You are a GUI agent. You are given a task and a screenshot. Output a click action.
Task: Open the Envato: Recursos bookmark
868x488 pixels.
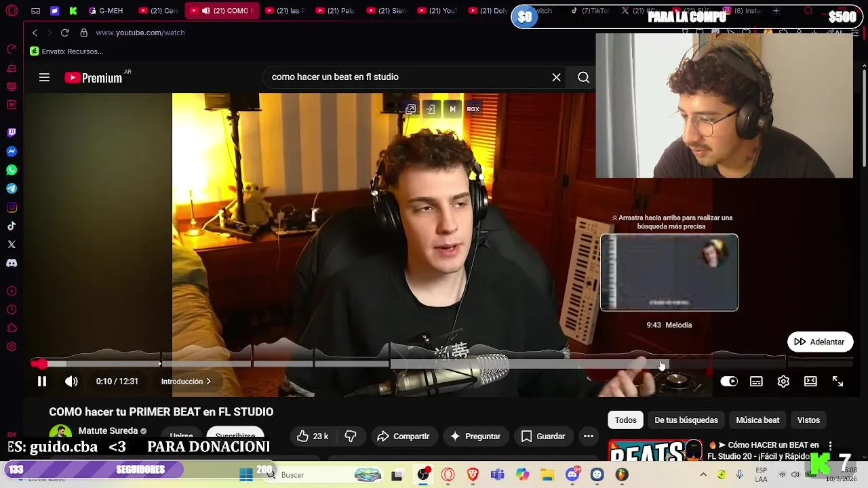pyautogui.click(x=66, y=52)
